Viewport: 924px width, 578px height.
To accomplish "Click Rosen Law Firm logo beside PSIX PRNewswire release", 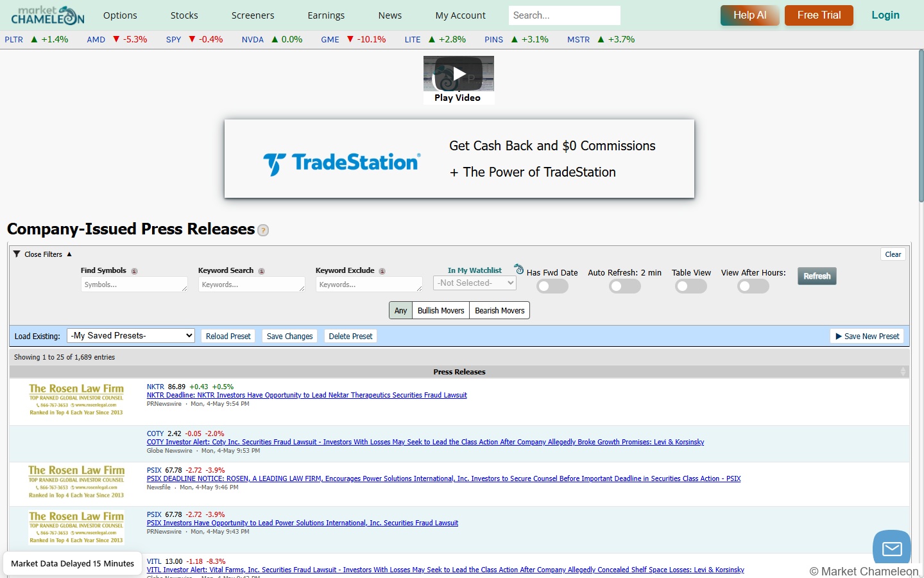I will click(x=76, y=527).
